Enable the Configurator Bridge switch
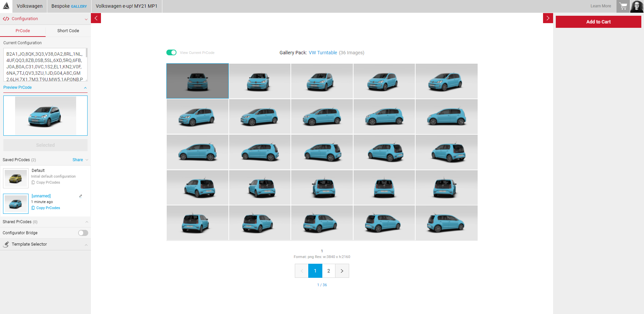The image size is (644, 314). [x=83, y=233]
